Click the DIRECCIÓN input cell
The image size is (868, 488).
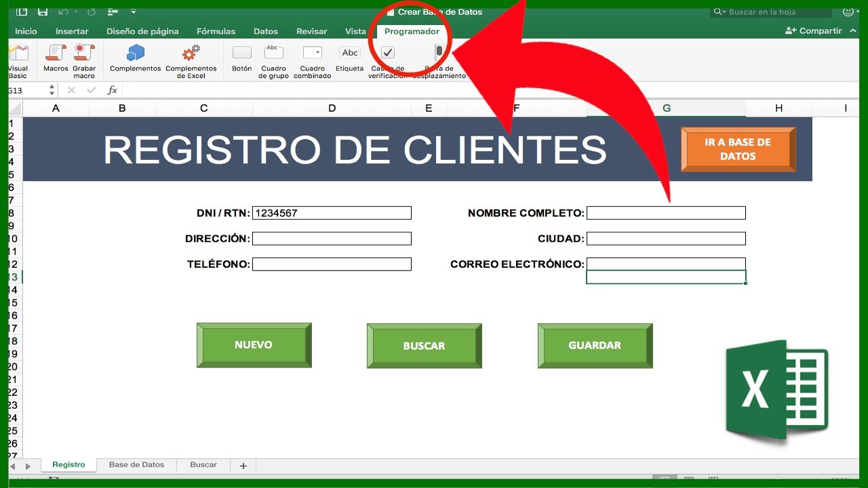tap(332, 239)
